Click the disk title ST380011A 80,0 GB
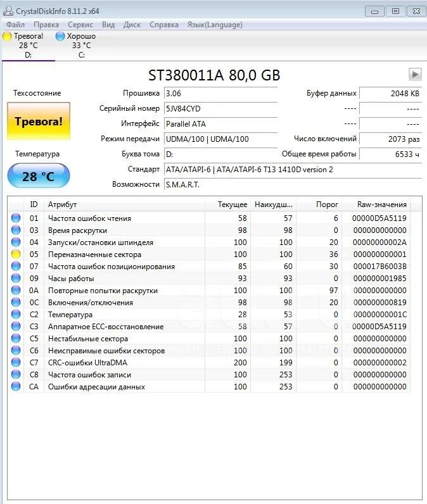 [x=214, y=75]
